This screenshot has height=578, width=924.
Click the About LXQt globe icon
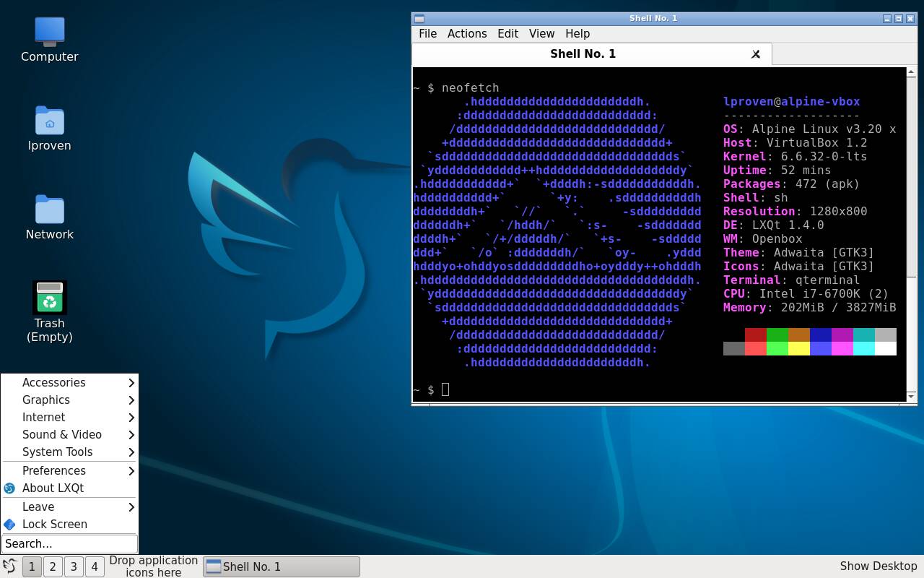pyautogui.click(x=10, y=488)
